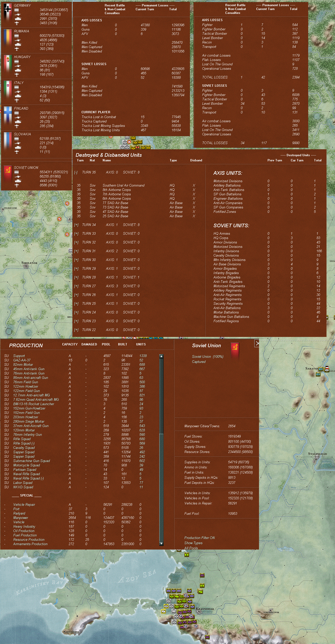
Task: Click the Sevastopol city label on the map
Action: click(73, 632)
